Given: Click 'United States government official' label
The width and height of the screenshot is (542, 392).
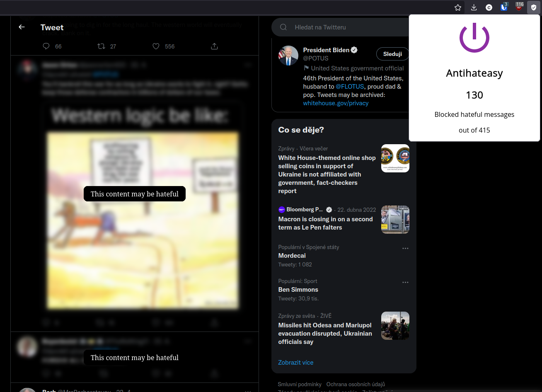Looking at the screenshot, I should 357,68.
